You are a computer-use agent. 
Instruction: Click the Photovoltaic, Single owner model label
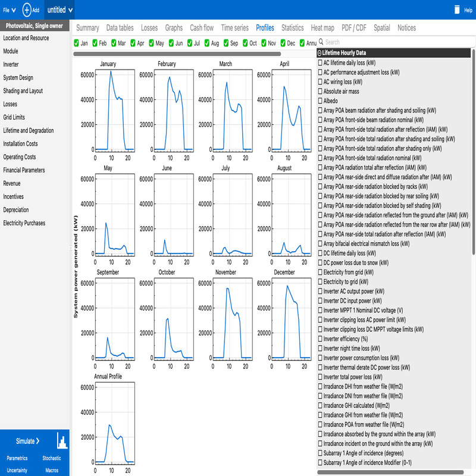tap(35, 26)
